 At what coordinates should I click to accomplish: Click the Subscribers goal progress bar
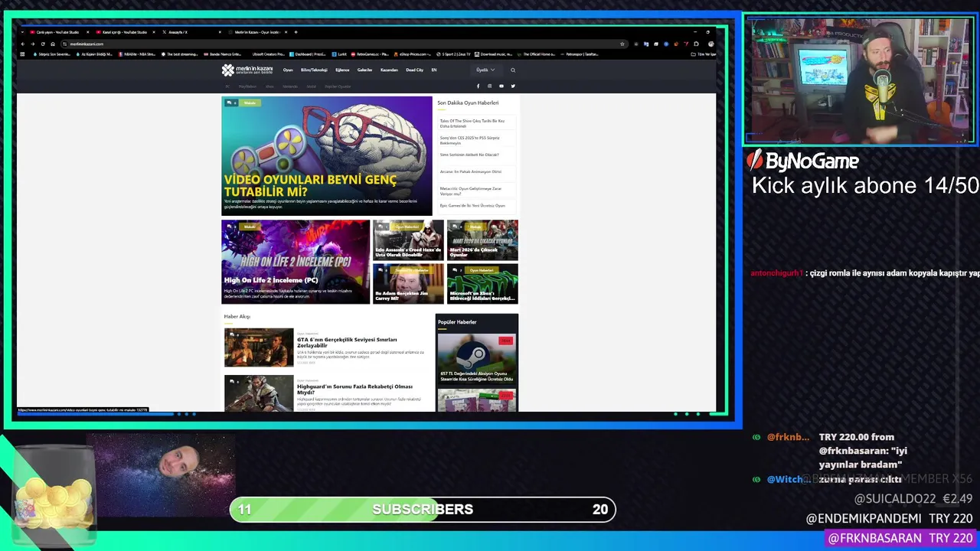point(423,510)
